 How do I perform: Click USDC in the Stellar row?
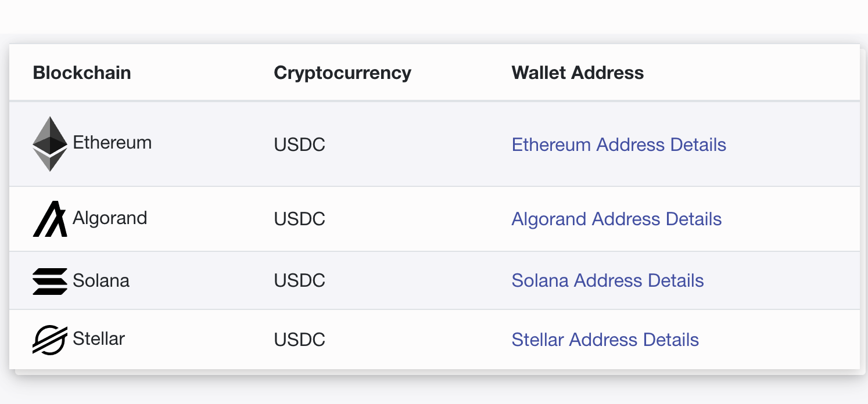(x=299, y=340)
